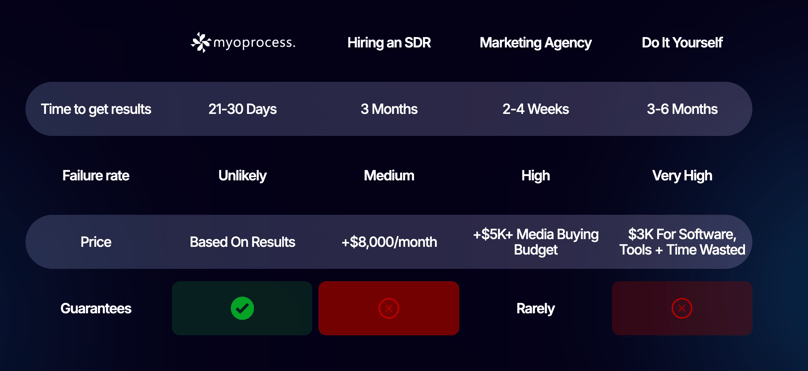Click the Unlikely failure rate value
Screen dimensions: 808x371
pos(242,176)
